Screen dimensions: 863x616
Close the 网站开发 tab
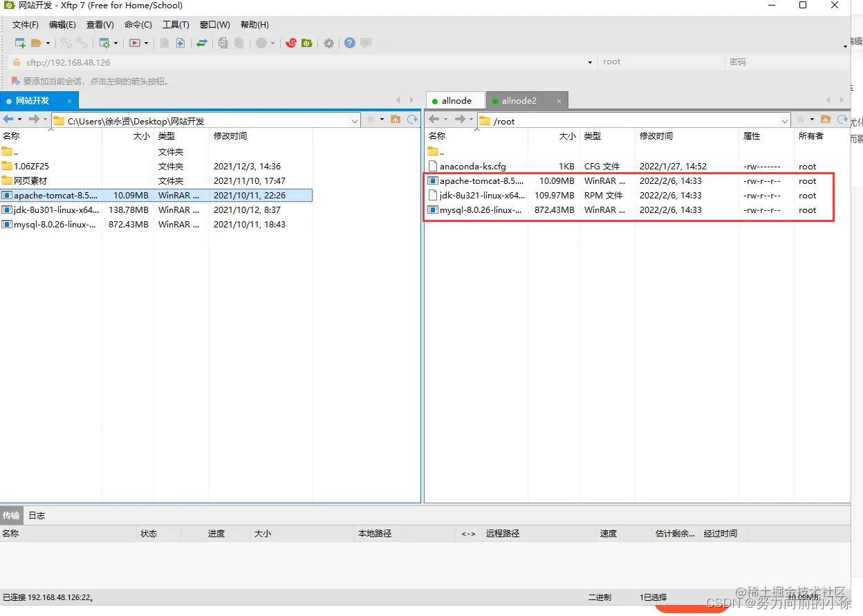tap(69, 101)
